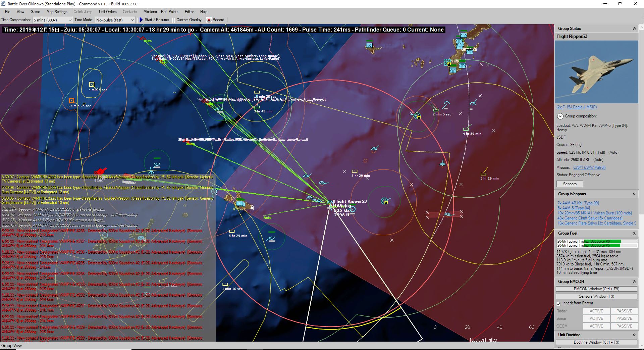
Task: Select the Naha airbase icon on the map
Action: click(x=448, y=62)
